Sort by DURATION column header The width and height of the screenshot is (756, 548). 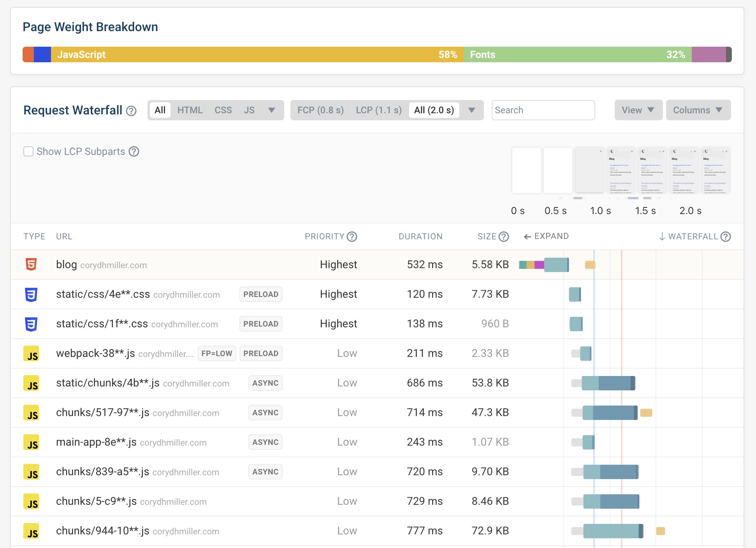[x=420, y=237]
